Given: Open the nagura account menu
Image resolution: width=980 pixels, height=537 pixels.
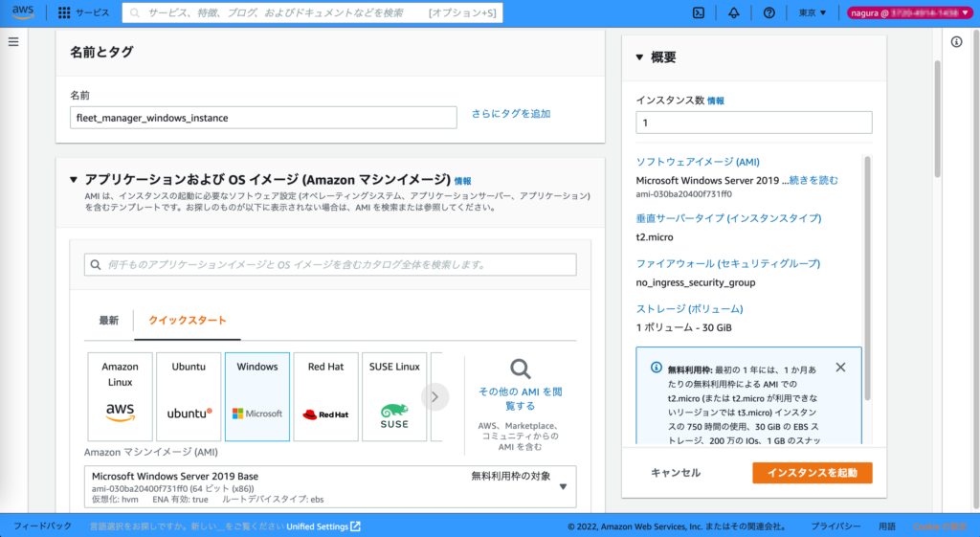Looking at the screenshot, I should [x=909, y=12].
